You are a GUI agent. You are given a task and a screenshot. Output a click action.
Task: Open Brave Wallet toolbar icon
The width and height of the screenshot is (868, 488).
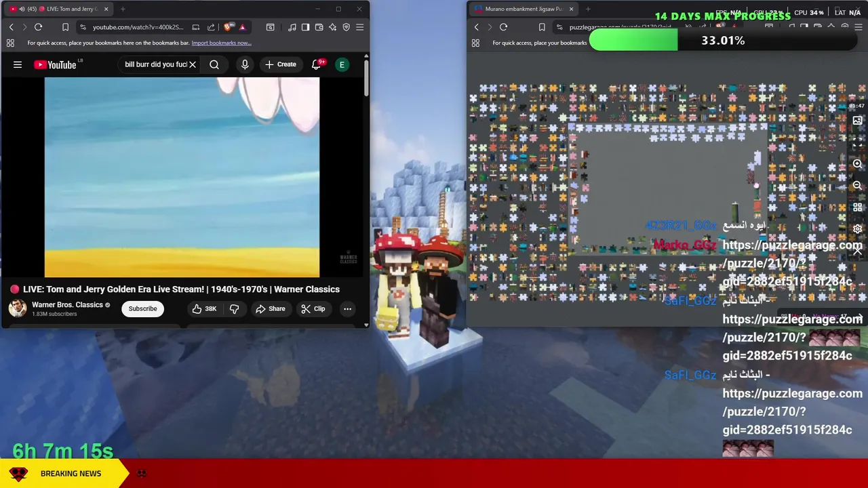(x=319, y=27)
